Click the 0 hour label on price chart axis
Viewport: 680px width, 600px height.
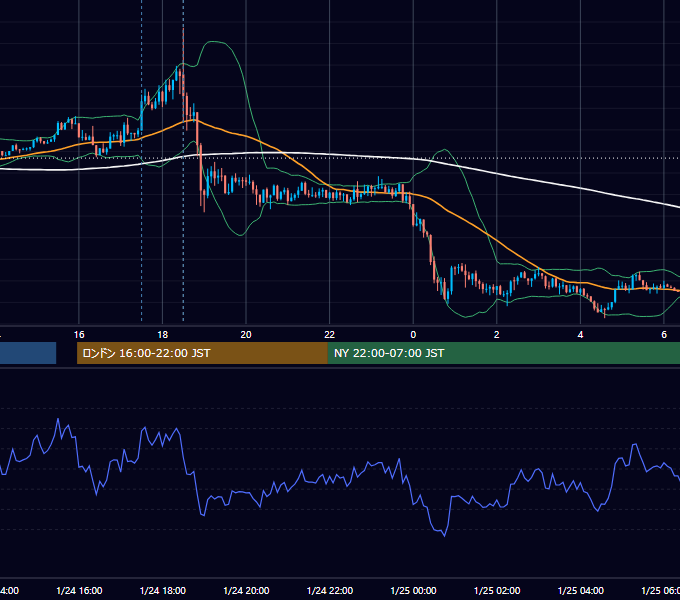coord(413,335)
